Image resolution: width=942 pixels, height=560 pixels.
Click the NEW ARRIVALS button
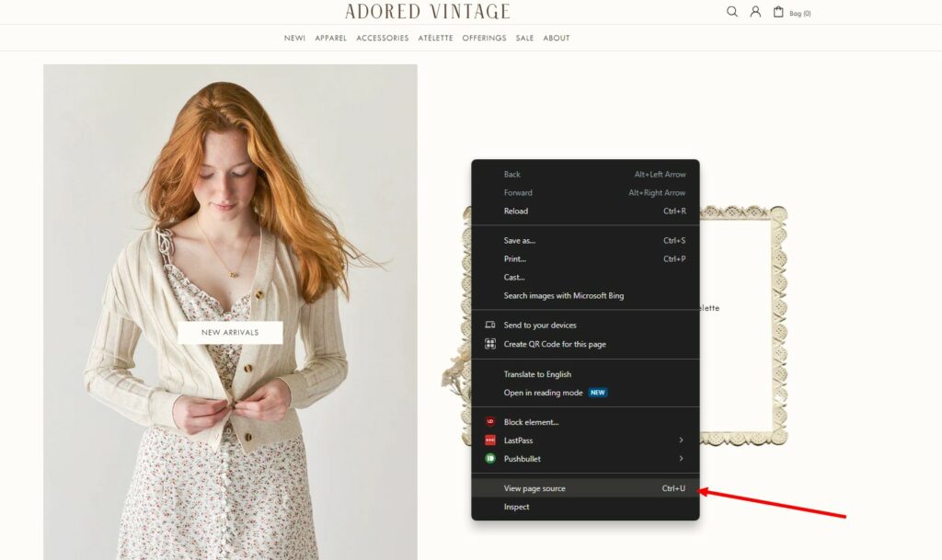pyautogui.click(x=228, y=331)
